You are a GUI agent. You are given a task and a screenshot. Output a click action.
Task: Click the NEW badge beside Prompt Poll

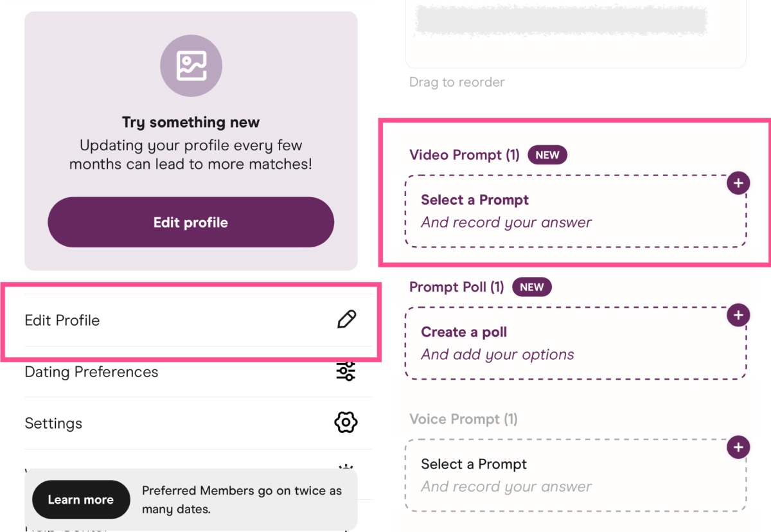click(531, 287)
